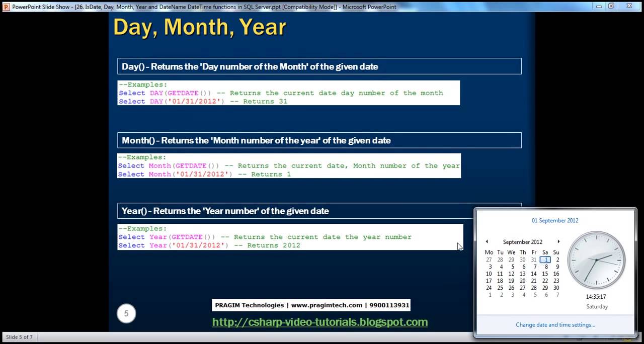Screen dimensions: 644x344
Task: Open the csharp-video-tutorials.blogspot.com link
Action: (x=320, y=322)
